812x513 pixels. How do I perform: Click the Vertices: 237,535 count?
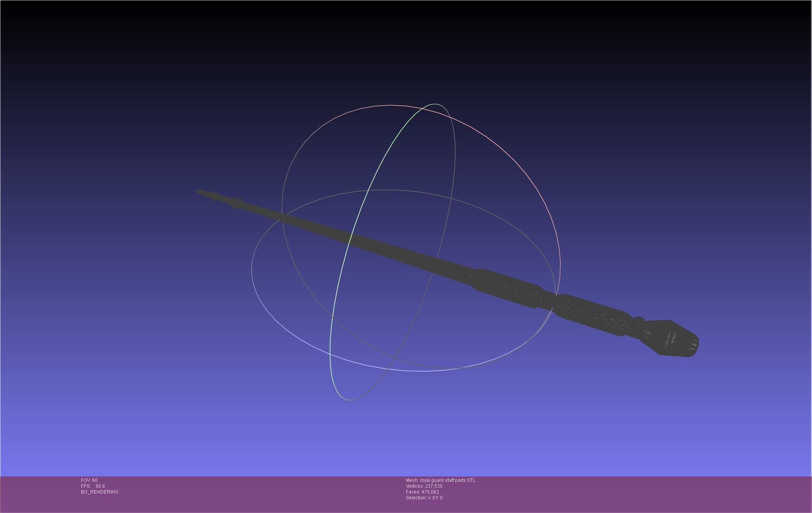tap(424, 486)
